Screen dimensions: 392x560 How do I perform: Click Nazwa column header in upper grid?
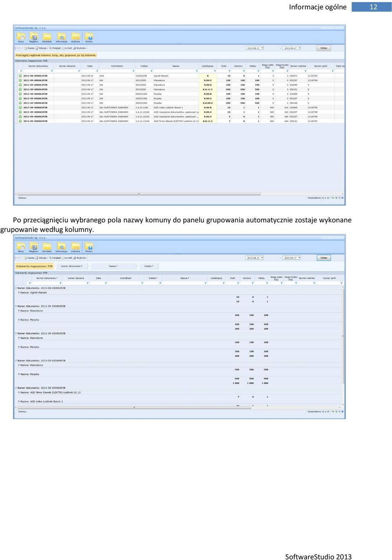coord(176,66)
